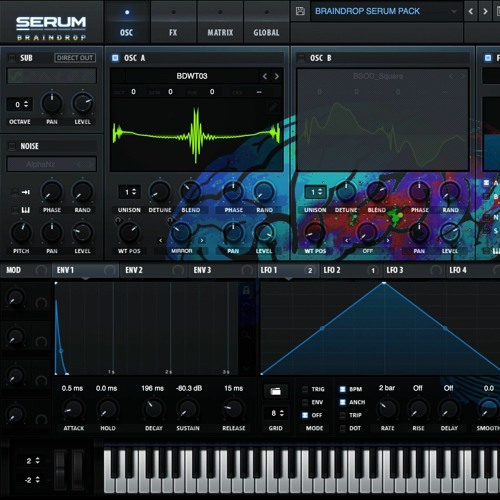
Task: Click the ENV 3 modulation source handle
Action: 247,270
